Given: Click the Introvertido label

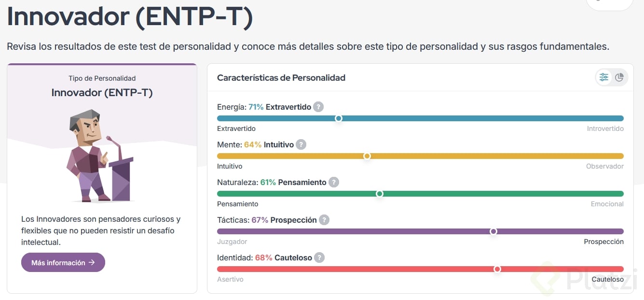Looking at the screenshot, I should tap(605, 129).
